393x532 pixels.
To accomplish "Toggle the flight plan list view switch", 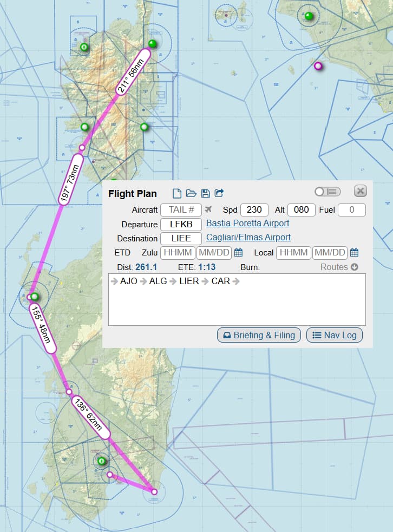I will click(327, 192).
